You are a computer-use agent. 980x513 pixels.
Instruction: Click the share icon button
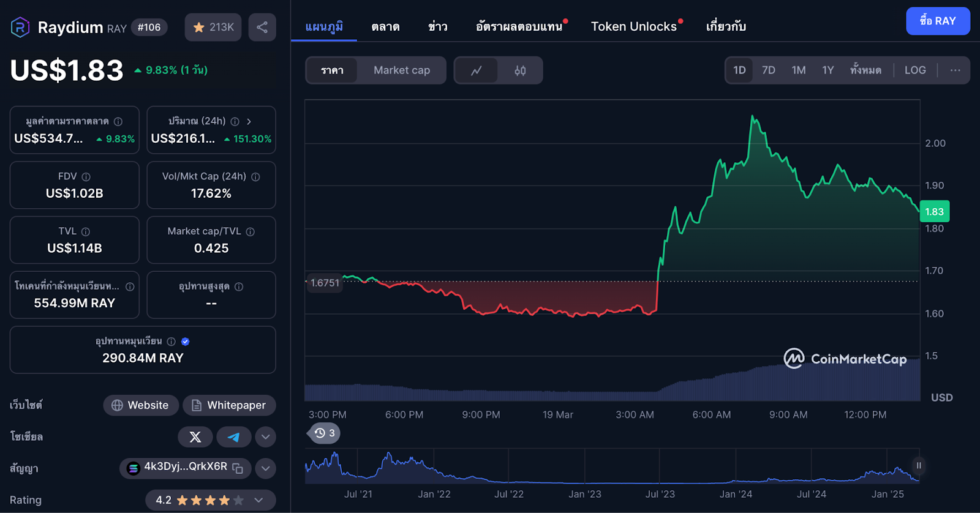click(x=262, y=28)
